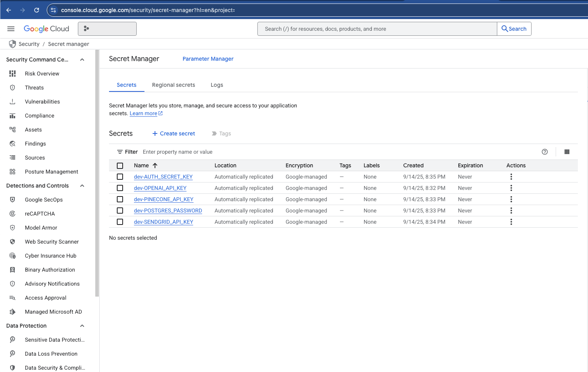Click Posture Management icon in sidebar
The width and height of the screenshot is (588, 372).
[12, 172]
